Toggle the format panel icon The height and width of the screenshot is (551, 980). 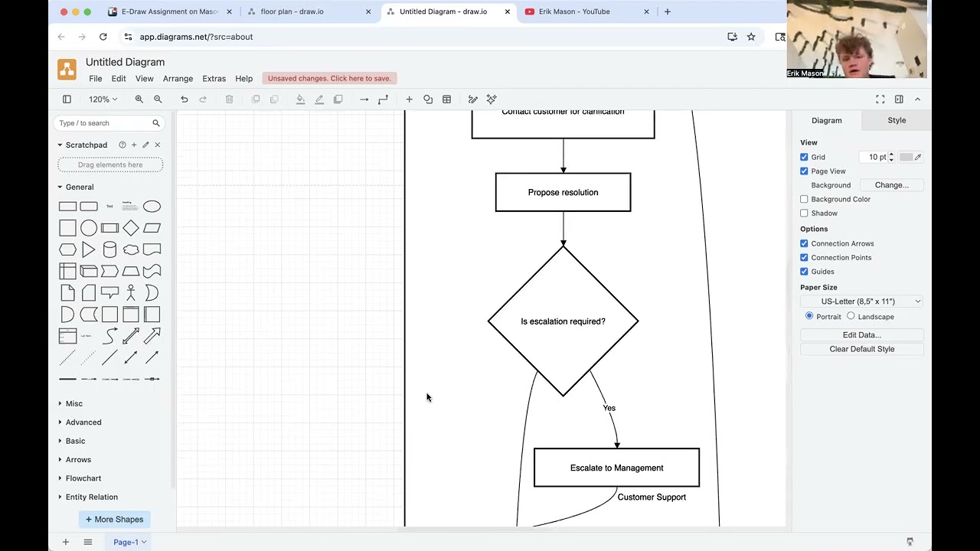click(899, 99)
